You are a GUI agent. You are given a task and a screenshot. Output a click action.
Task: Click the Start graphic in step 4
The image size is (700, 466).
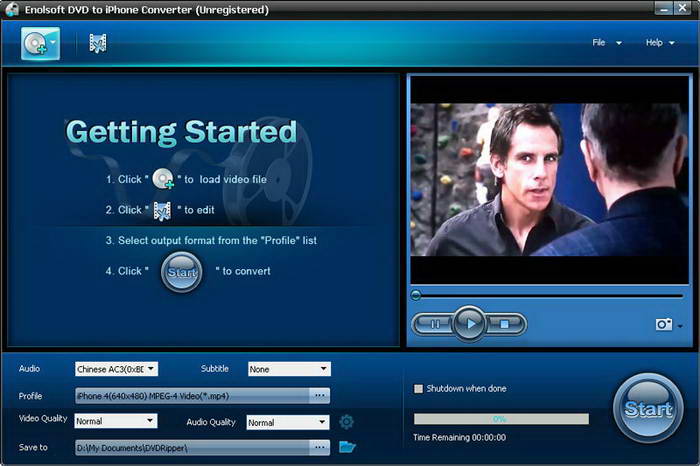[x=181, y=272]
